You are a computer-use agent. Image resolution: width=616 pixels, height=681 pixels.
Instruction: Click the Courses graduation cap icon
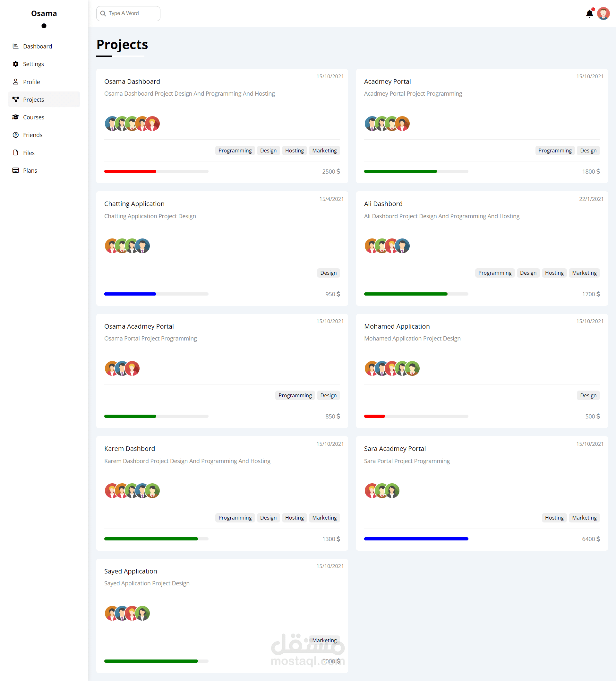(x=15, y=117)
